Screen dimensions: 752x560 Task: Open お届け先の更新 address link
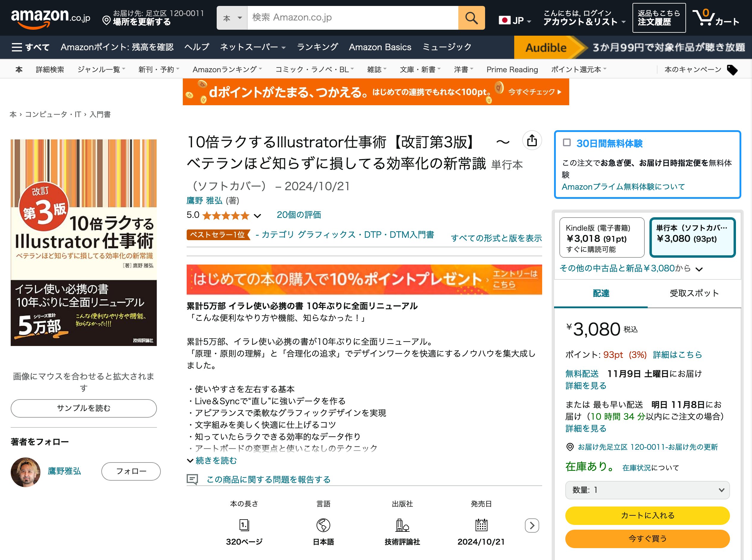[648, 447]
